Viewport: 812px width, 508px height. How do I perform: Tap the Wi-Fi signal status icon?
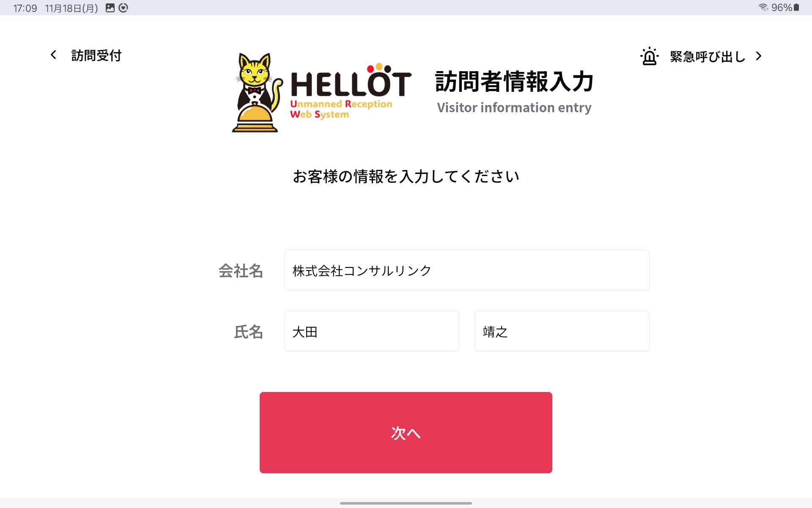(763, 7)
